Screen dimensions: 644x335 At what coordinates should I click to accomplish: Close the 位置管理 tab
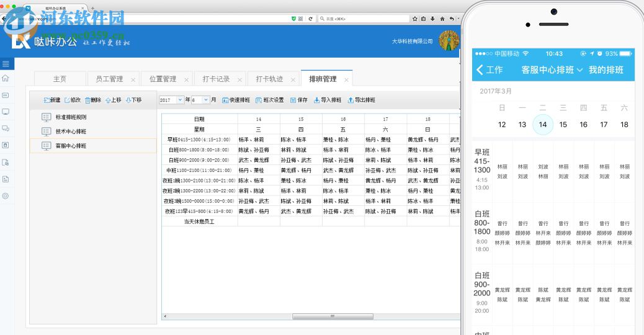click(187, 79)
